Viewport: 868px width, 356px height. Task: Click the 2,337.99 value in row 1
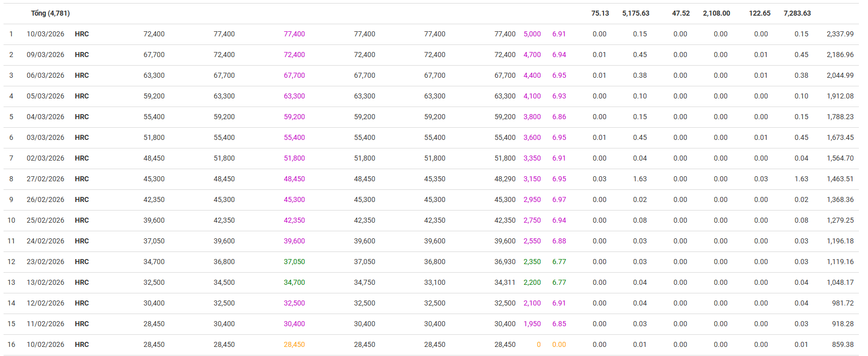pos(840,34)
